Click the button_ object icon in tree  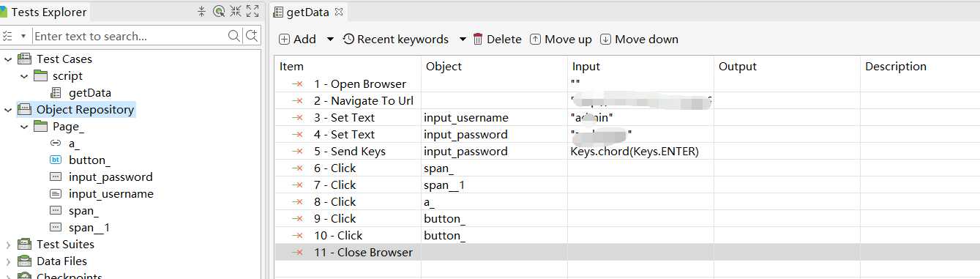[56, 160]
